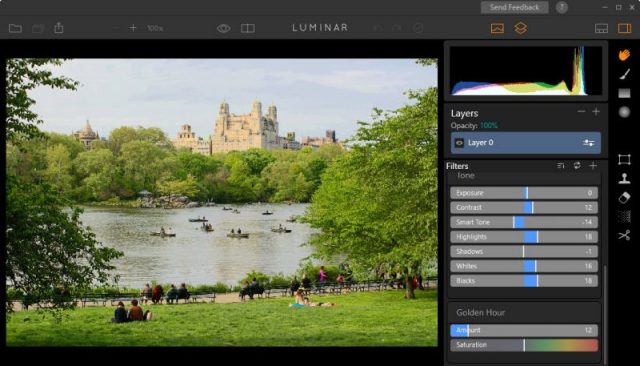This screenshot has height=366, width=640.
Task: Click the Blacks slider
Action: [524, 281]
